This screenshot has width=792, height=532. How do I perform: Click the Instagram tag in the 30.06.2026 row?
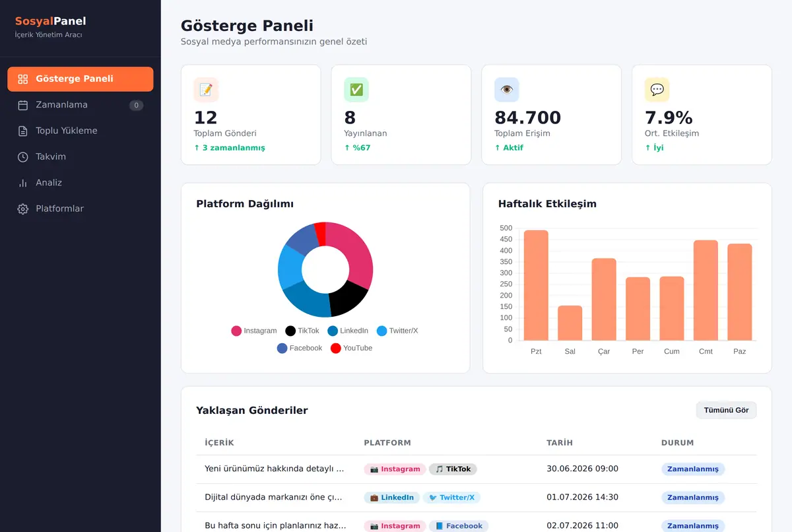point(395,469)
